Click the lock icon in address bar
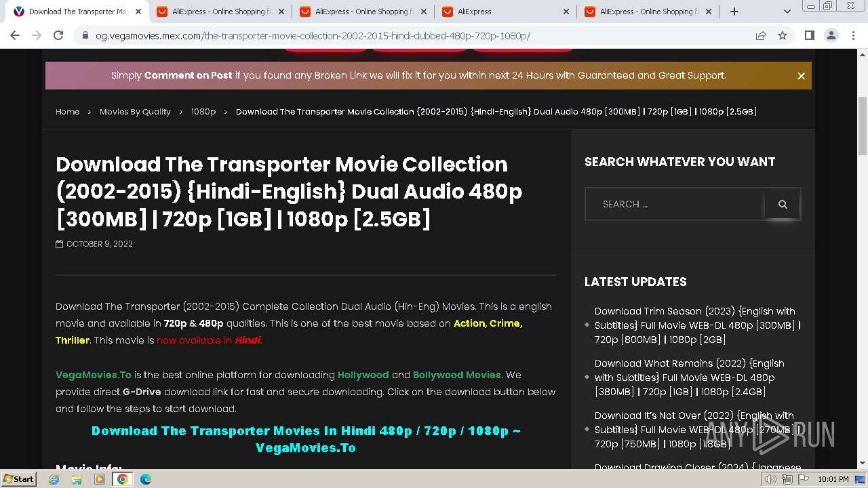The height and width of the screenshot is (488, 868). pyautogui.click(x=85, y=36)
